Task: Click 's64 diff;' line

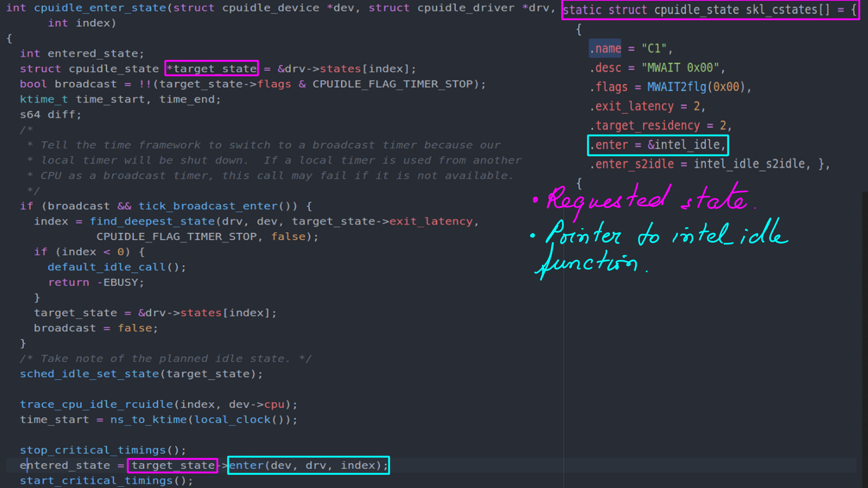Action: 51,115
